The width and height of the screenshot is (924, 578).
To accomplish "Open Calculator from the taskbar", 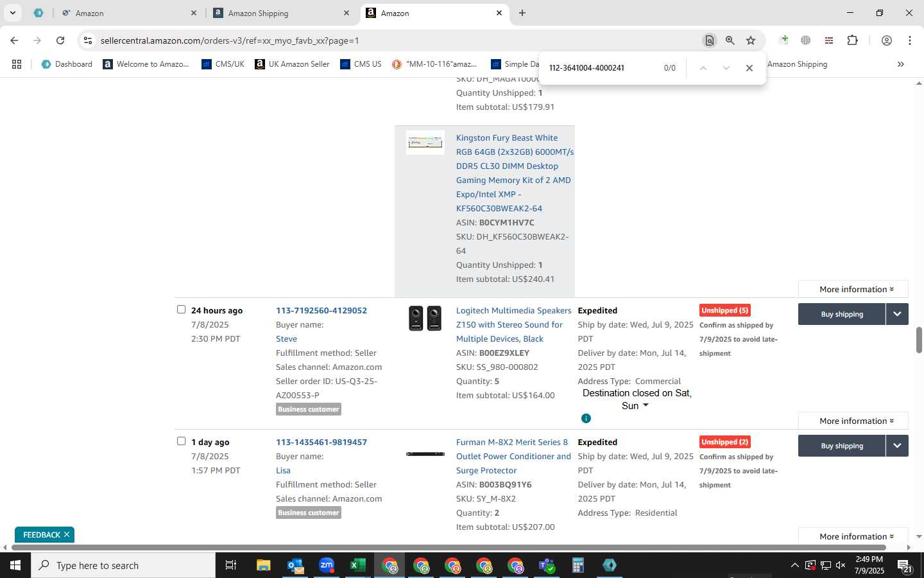I will pos(577,565).
